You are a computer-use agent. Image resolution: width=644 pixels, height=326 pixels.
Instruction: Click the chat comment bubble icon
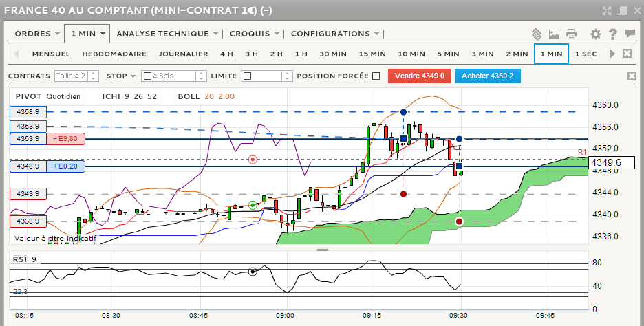pyautogui.click(x=630, y=34)
